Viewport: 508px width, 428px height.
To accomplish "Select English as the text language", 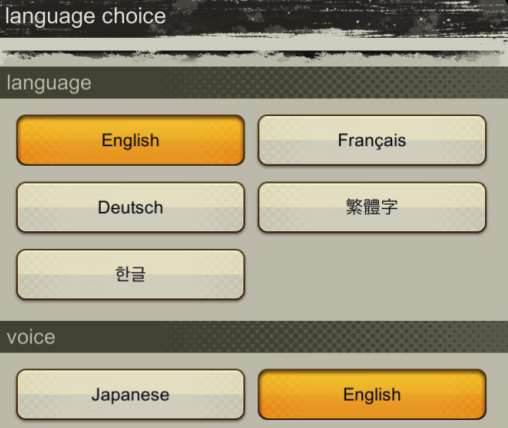I will click(130, 140).
